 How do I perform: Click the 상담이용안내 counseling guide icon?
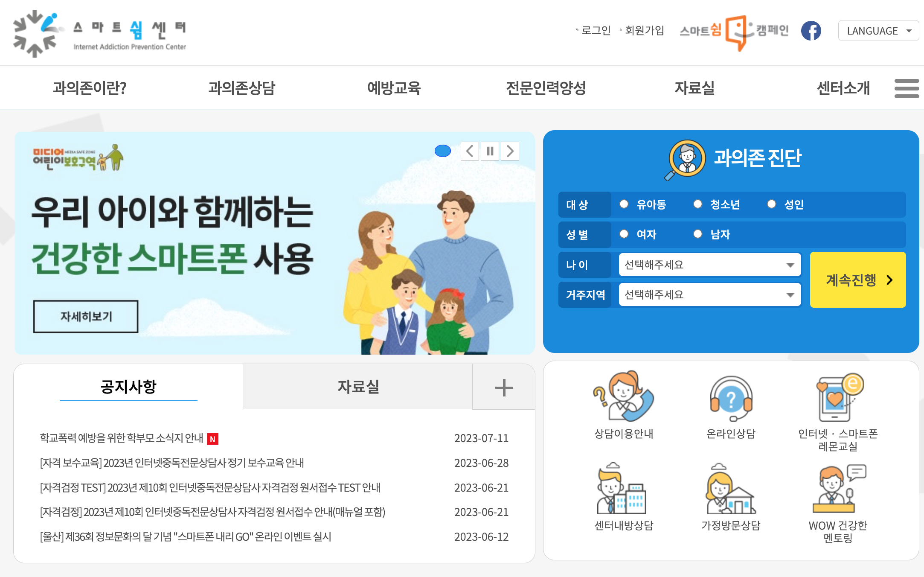pyautogui.click(x=624, y=397)
